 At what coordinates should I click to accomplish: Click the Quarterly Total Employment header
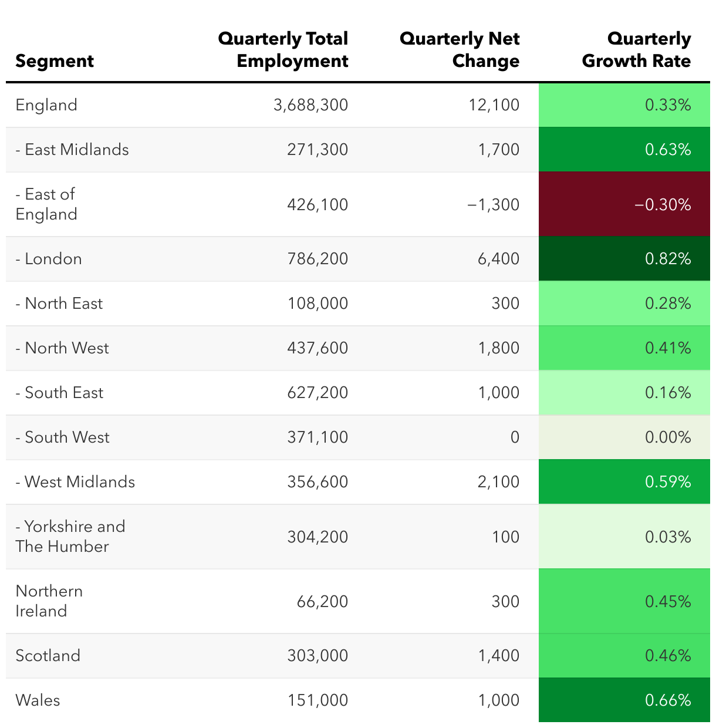coord(283,50)
